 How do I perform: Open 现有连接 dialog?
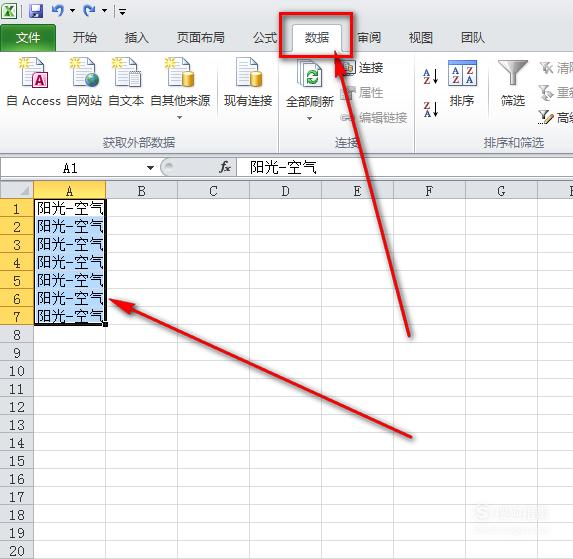[248, 82]
